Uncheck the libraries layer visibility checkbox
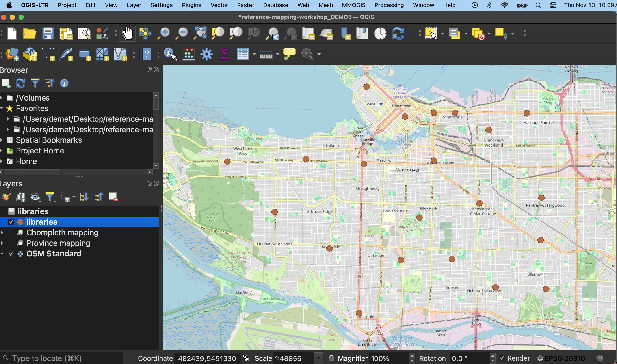617x364 pixels. coord(11,222)
